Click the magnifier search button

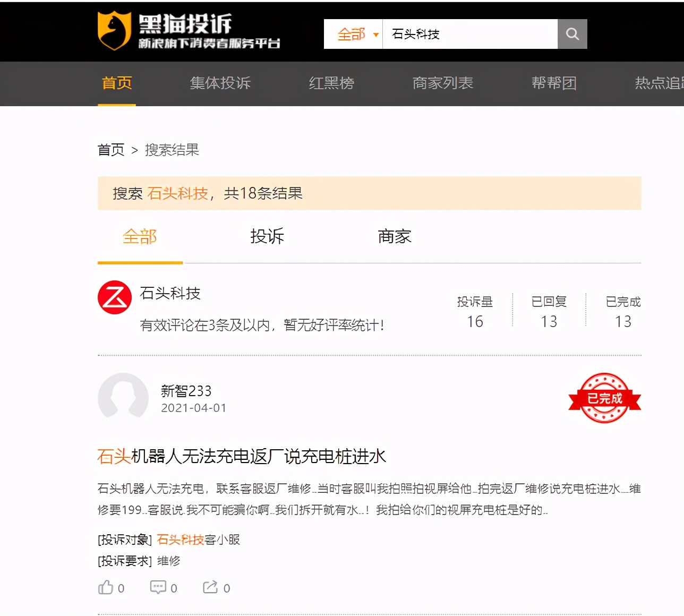[572, 34]
